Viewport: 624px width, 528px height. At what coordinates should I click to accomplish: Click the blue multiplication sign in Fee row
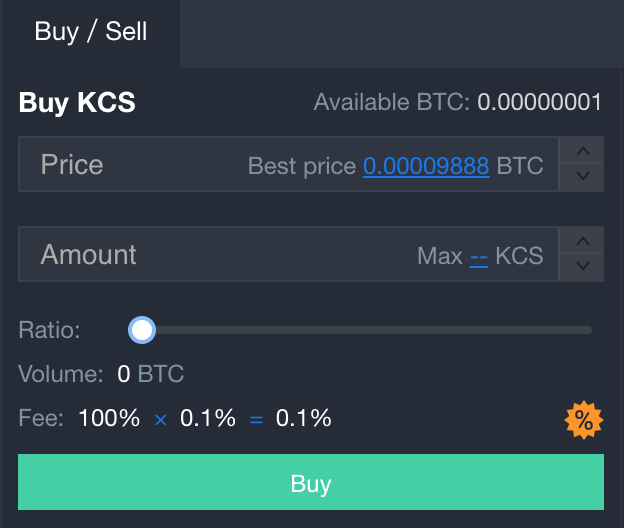click(x=160, y=420)
